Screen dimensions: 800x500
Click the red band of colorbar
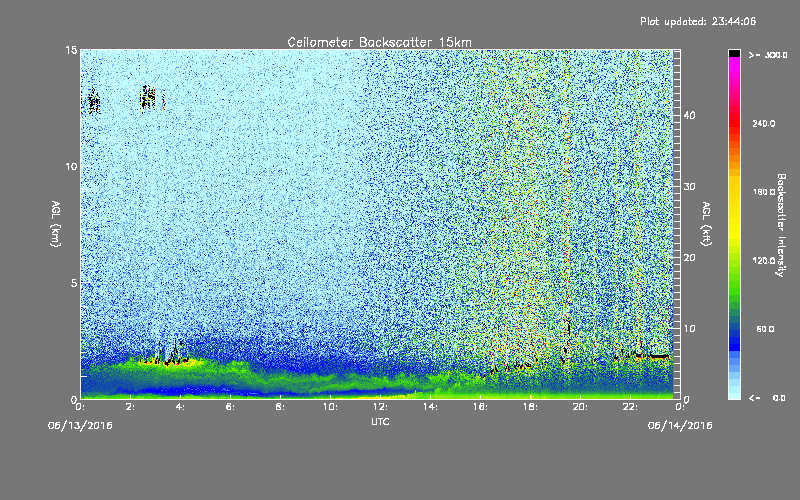(734, 122)
